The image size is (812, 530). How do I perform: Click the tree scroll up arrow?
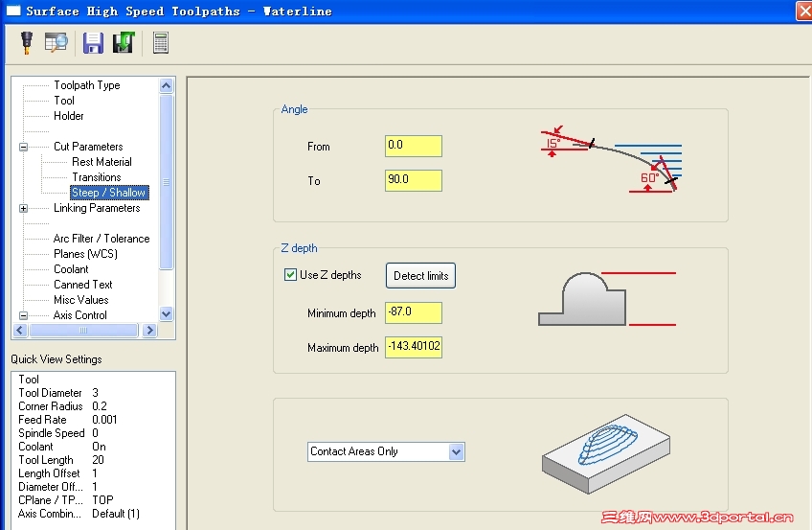(167, 85)
